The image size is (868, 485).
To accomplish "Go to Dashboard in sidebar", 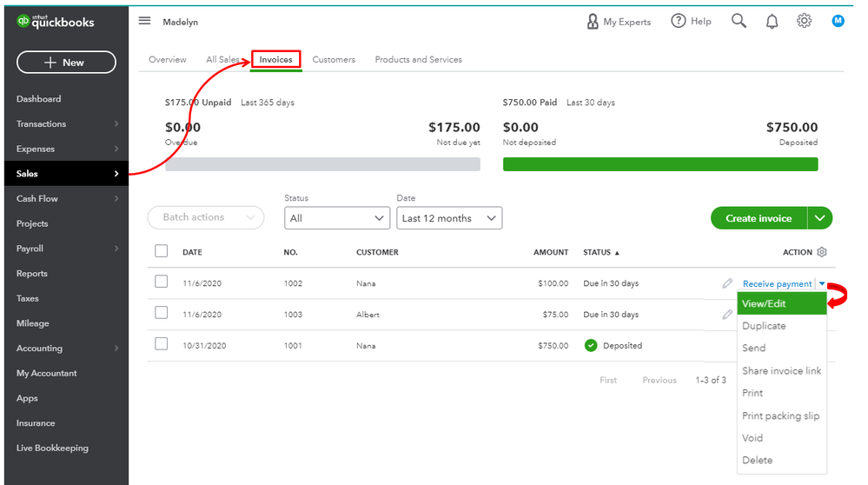I will point(39,98).
